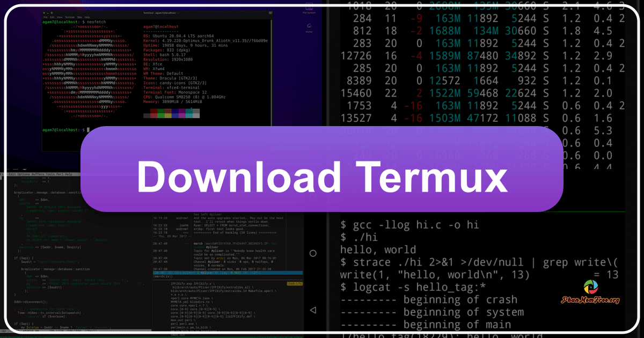This screenshot has width=644, height=338.
Task: Open the Terminal menu in the terminal window
Action: pyautogui.click(x=69, y=17)
